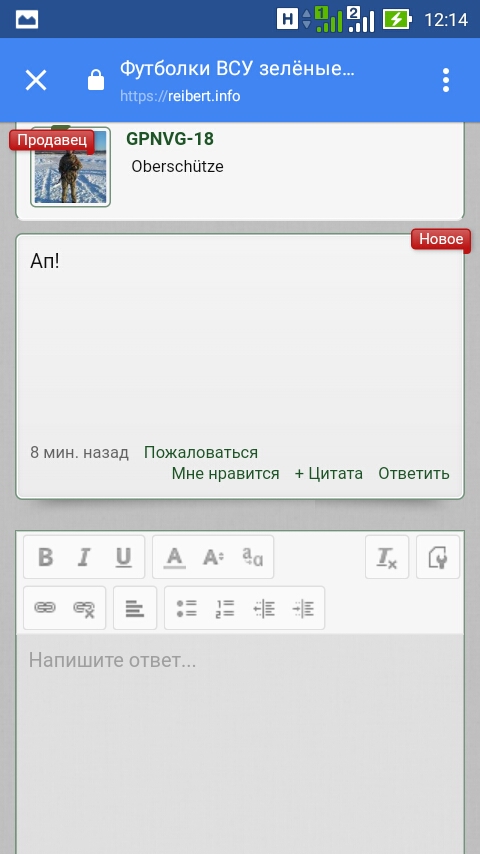The height and width of the screenshot is (854, 480).
Task: Toggle underline formatting button
Action: [x=124, y=557]
